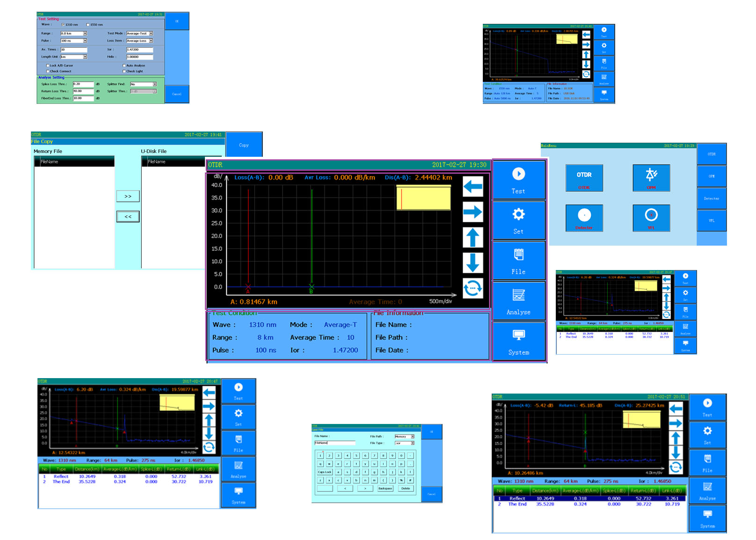
Task: Click the left arrow on the 19:30 OTDR screen
Action: click(472, 187)
